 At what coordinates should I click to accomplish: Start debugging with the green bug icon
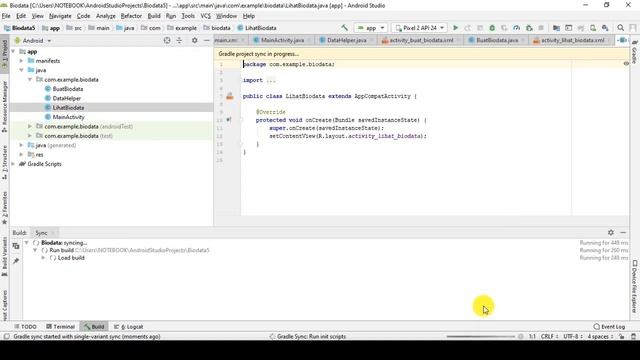coord(492,28)
